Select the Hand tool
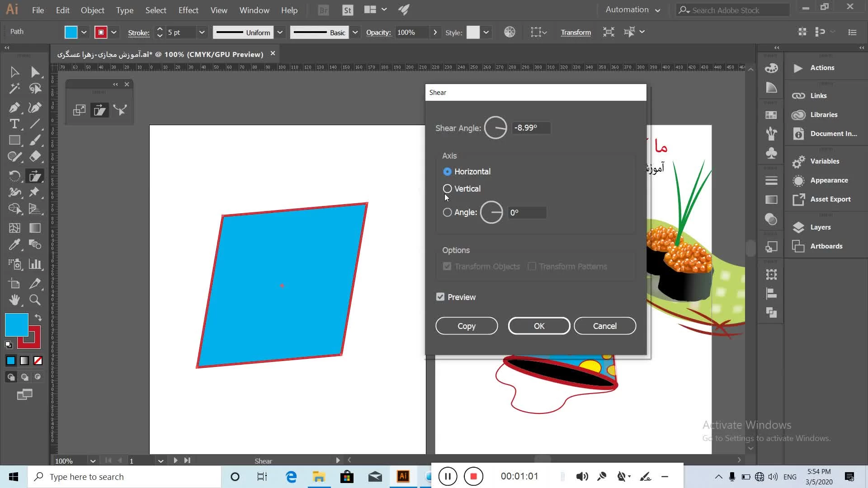The image size is (868, 488). pos(14,300)
